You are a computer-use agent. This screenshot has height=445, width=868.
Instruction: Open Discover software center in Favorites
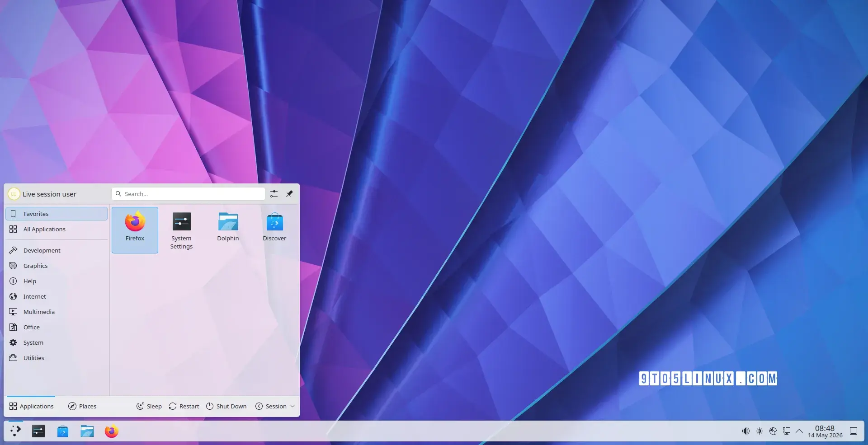tap(274, 230)
